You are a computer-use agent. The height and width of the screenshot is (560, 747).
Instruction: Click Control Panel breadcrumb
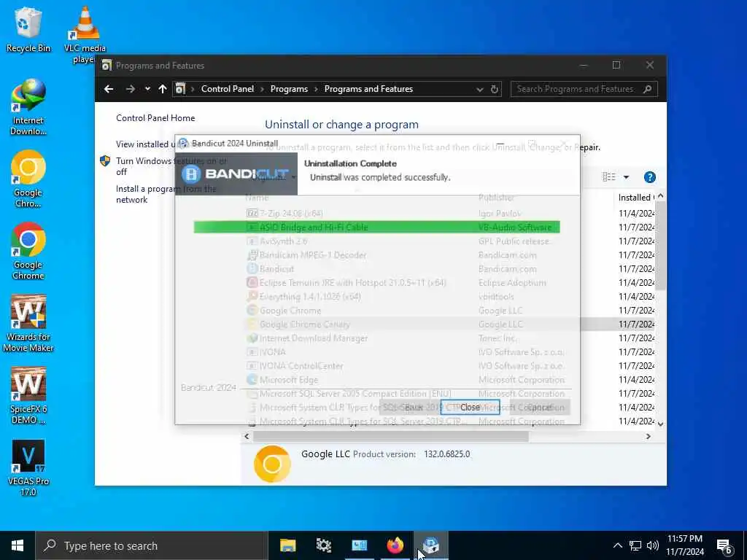pos(228,89)
